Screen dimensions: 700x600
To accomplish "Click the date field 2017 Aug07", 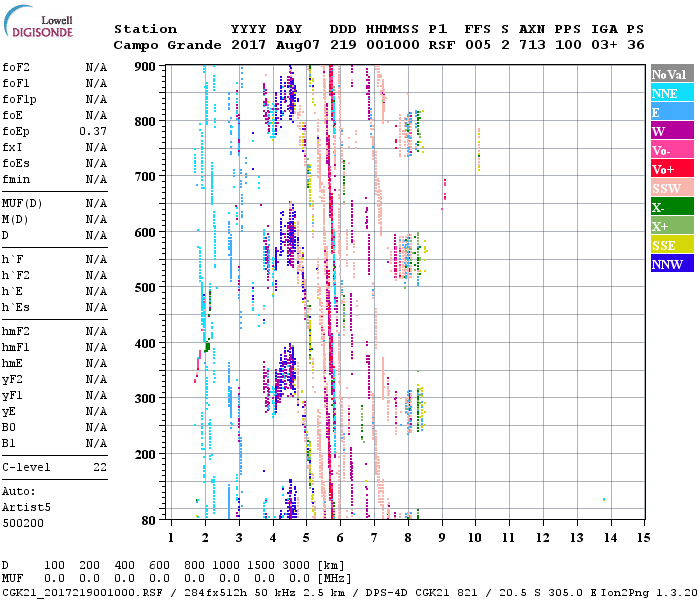I will click(266, 45).
